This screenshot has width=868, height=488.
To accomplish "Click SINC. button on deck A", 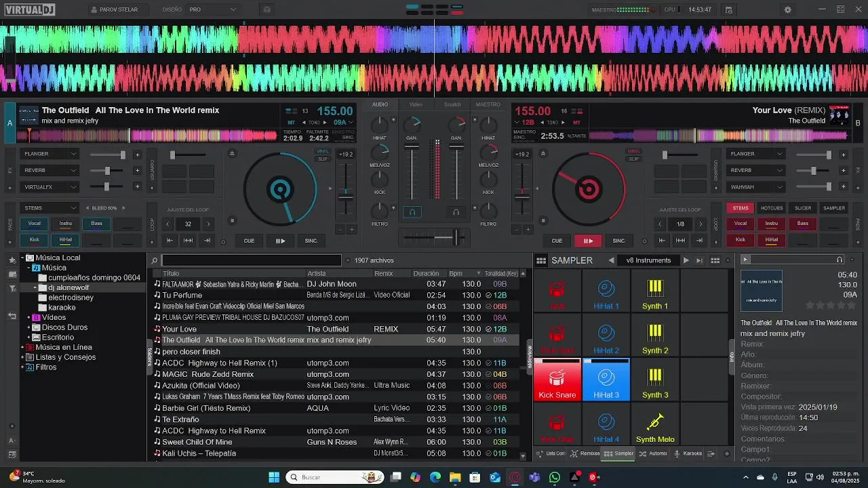I will [311, 241].
